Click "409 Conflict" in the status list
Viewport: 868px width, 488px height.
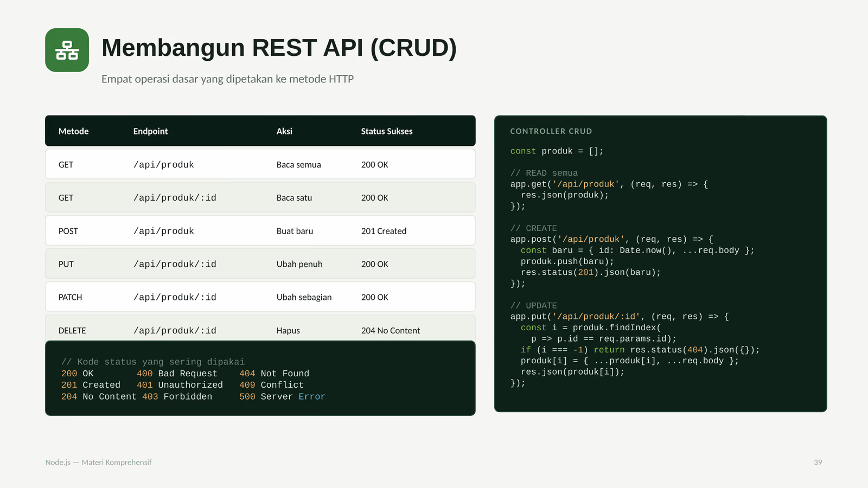tap(271, 385)
